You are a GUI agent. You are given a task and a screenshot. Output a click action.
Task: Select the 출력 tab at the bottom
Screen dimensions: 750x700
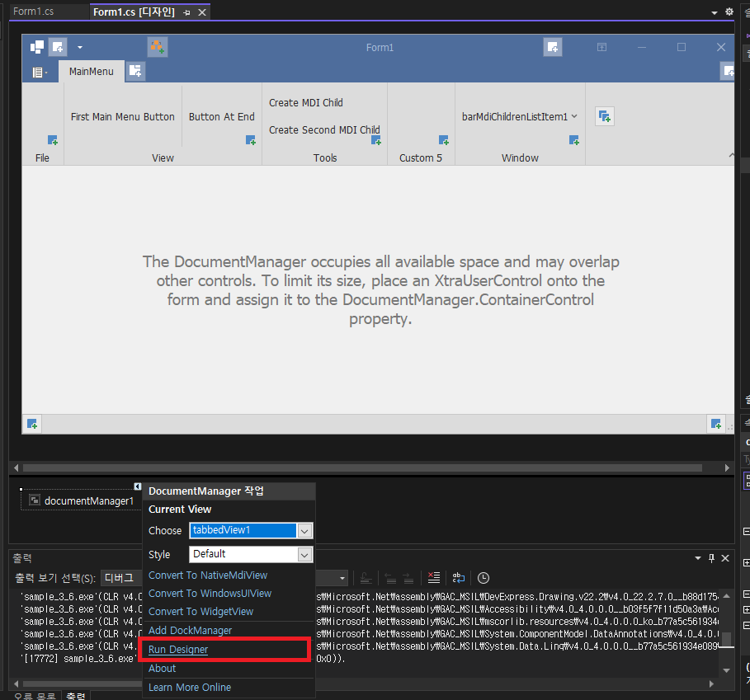(76, 696)
